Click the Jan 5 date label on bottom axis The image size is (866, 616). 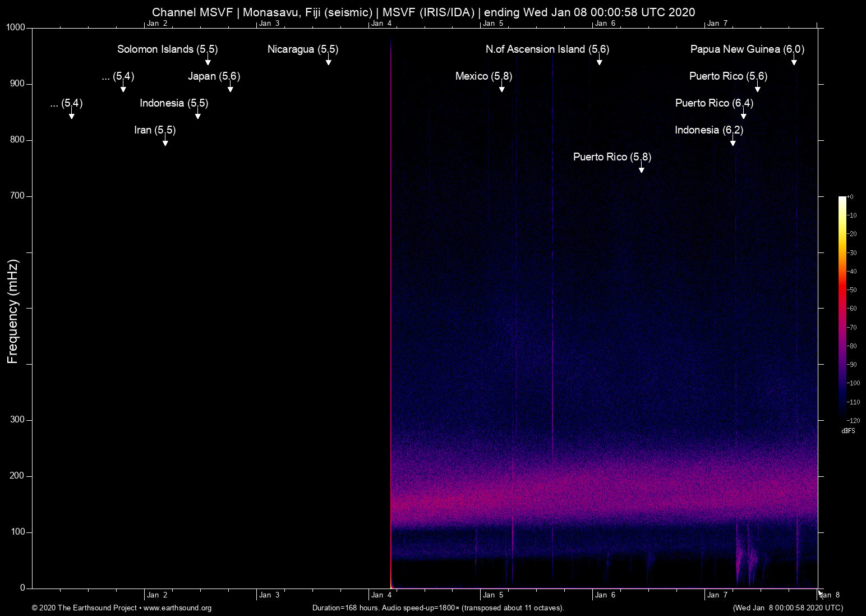(493, 595)
